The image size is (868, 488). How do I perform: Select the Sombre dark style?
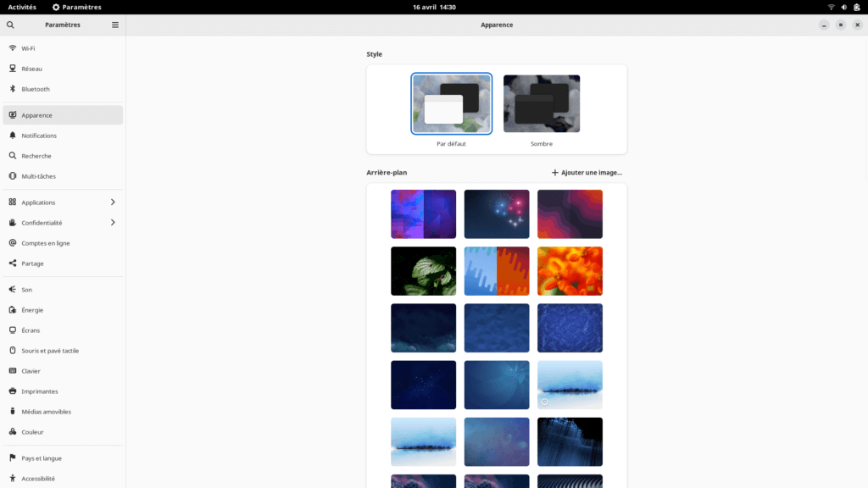pyautogui.click(x=542, y=103)
